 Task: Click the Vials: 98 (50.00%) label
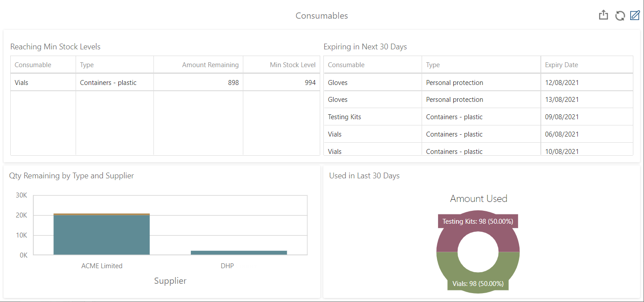478,284
